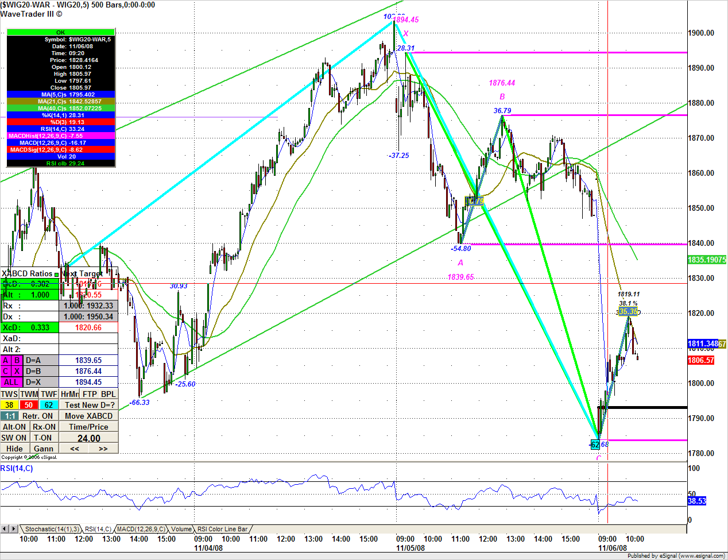This screenshot has width=728, height=560.
Task: Select the cyan 62 retracement swatch
Action: click(49, 405)
